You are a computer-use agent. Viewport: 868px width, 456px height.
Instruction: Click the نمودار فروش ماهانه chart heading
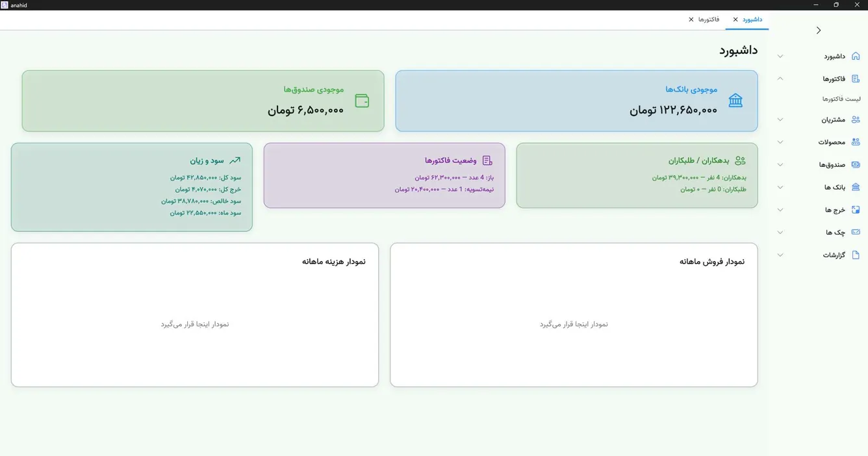[712, 261]
